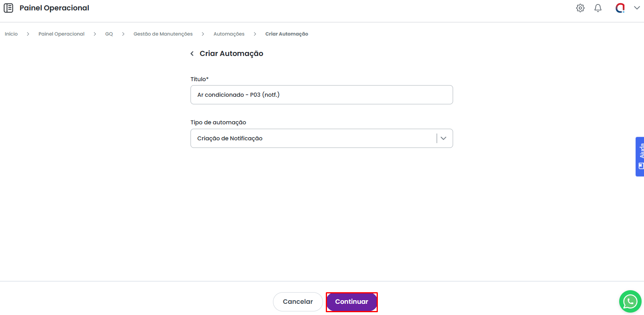The image size is (644, 315).
Task: Open Painel Operacional breadcrumb link
Action: (x=61, y=34)
